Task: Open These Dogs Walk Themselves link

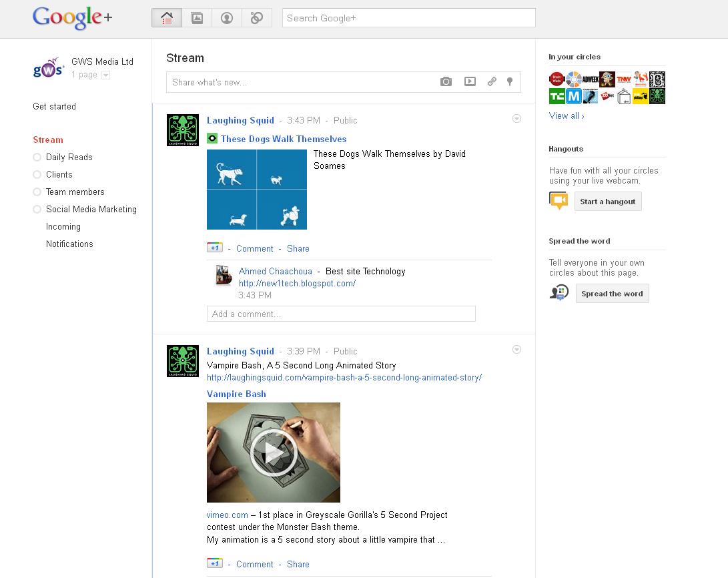Action: (283, 139)
